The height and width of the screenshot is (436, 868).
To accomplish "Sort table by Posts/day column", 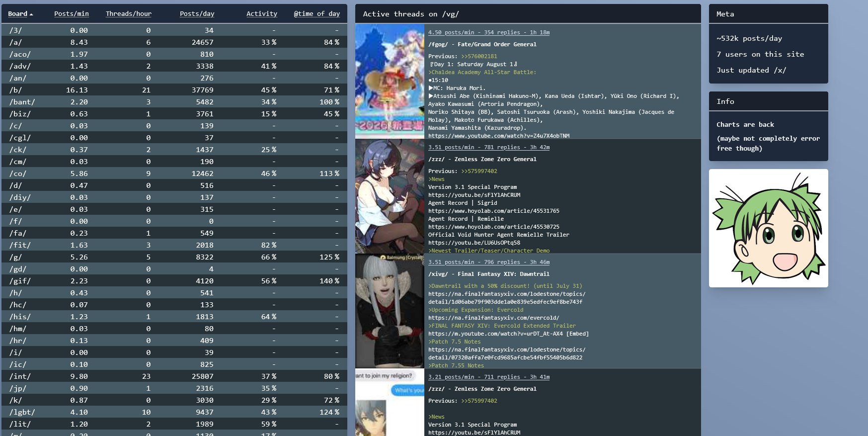I will click(197, 14).
